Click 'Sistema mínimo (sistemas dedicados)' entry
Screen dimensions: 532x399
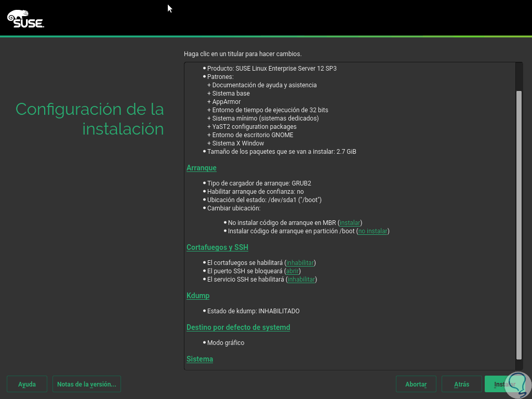pos(263,118)
